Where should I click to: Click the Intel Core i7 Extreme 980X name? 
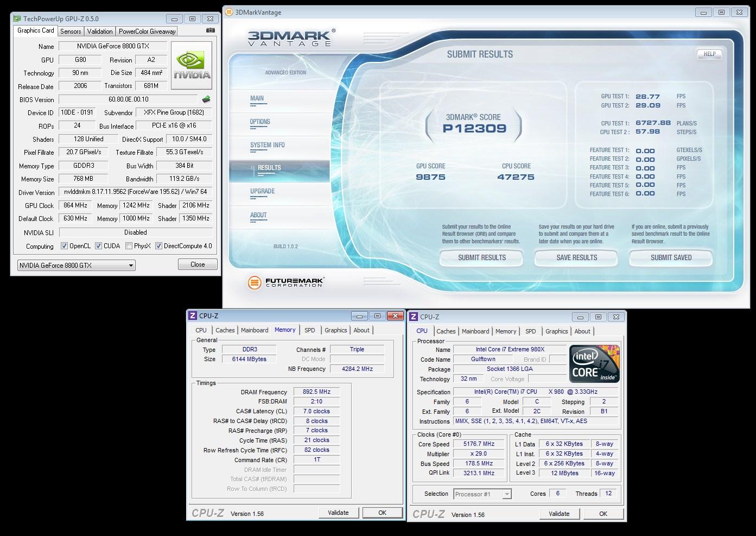pyautogui.click(x=510, y=350)
